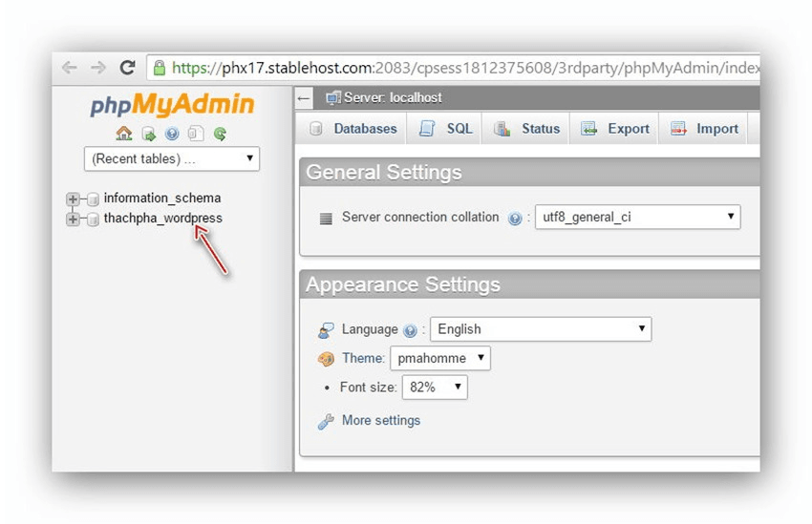Image resolution: width=812 pixels, height=524 pixels.
Task: Switch to the Status tab
Action: (x=526, y=128)
